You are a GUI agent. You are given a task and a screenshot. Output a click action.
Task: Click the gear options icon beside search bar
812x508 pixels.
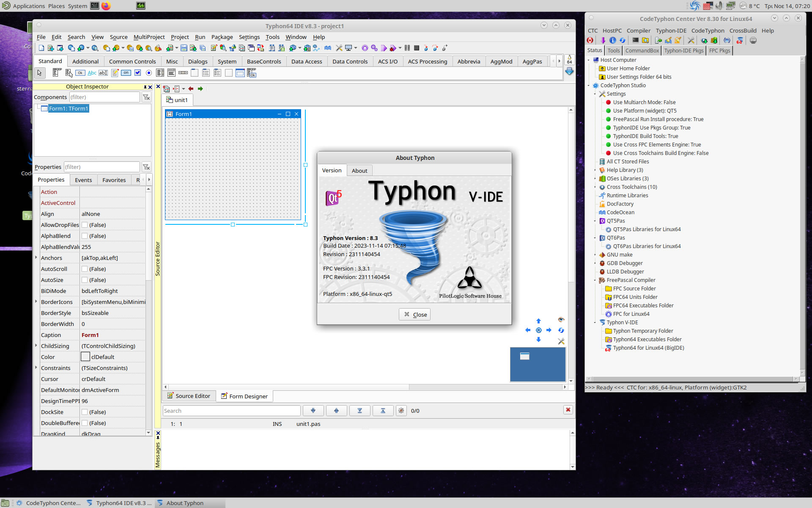pos(401,410)
